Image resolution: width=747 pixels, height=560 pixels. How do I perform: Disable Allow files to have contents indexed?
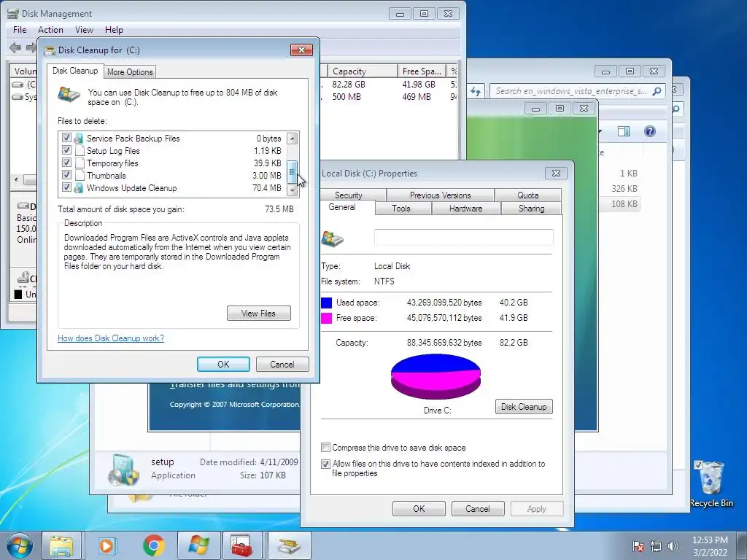[326, 464]
